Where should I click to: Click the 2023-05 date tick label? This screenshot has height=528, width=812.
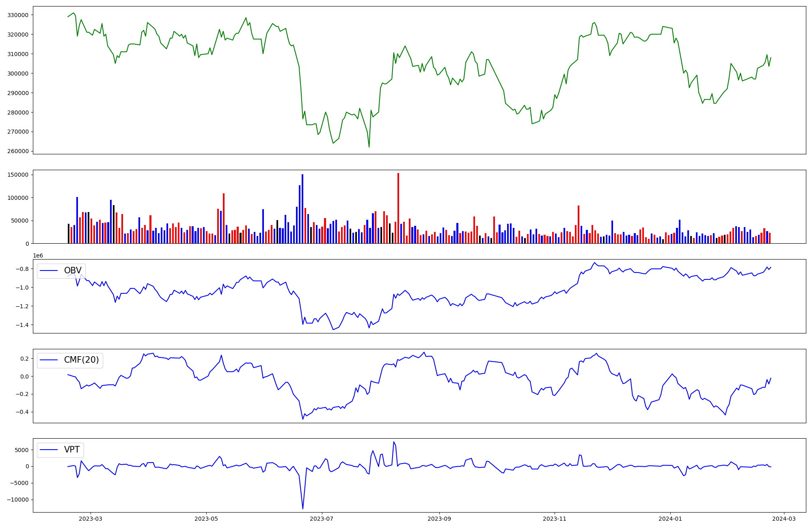click(206, 519)
